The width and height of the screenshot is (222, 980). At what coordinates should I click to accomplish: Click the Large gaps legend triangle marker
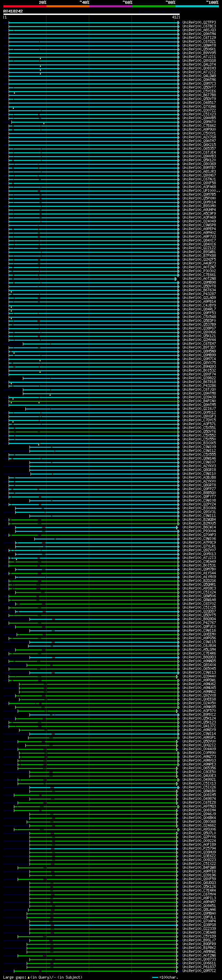click(28, 977)
